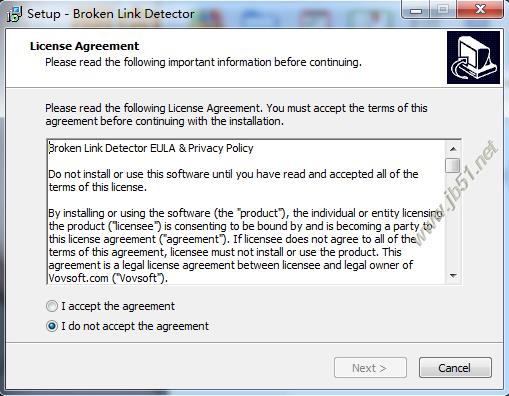509x396 pixels.
Task: Minimize the Setup window
Action: point(415,10)
